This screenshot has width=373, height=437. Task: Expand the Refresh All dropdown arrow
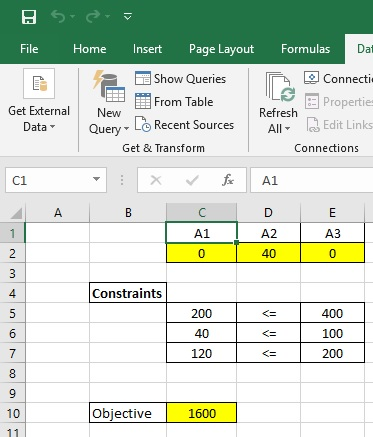pos(287,129)
